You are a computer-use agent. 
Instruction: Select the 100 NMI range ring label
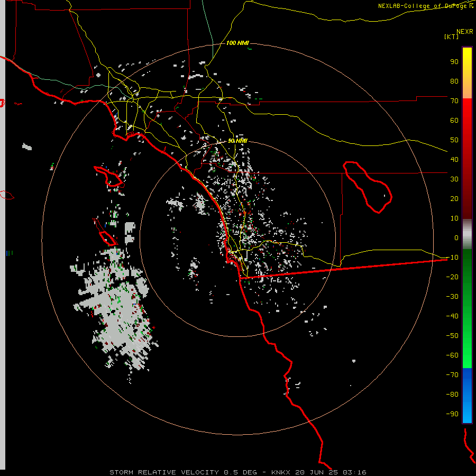(237, 43)
